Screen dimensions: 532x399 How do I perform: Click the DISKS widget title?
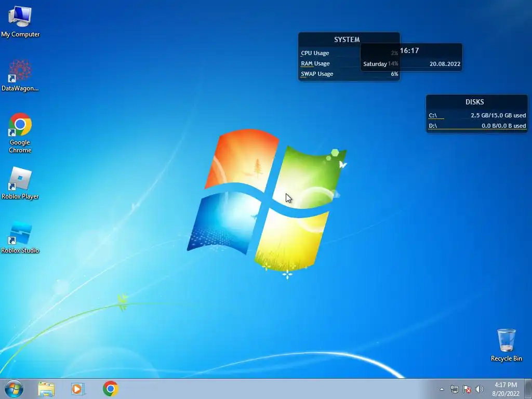pyautogui.click(x=475, y=102)
